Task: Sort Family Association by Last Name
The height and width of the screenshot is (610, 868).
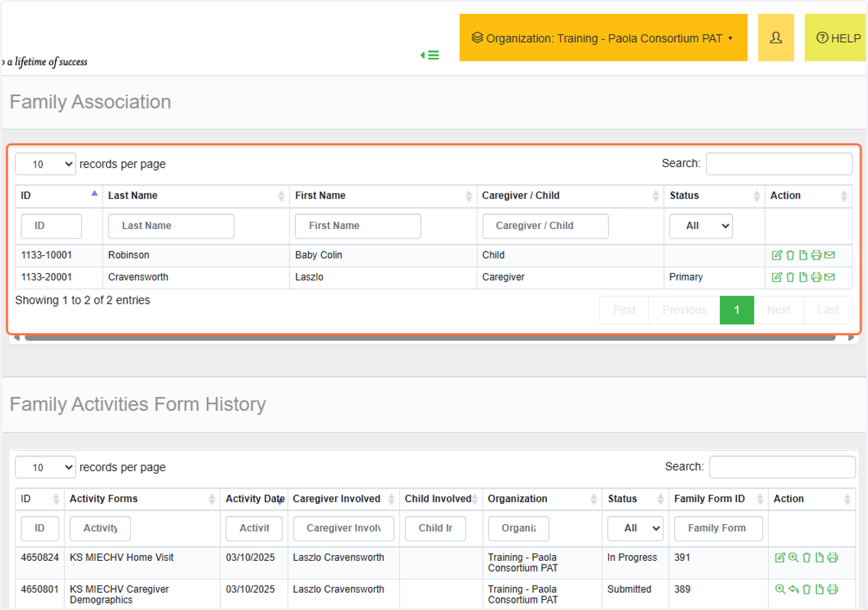Action: point(196,196)
